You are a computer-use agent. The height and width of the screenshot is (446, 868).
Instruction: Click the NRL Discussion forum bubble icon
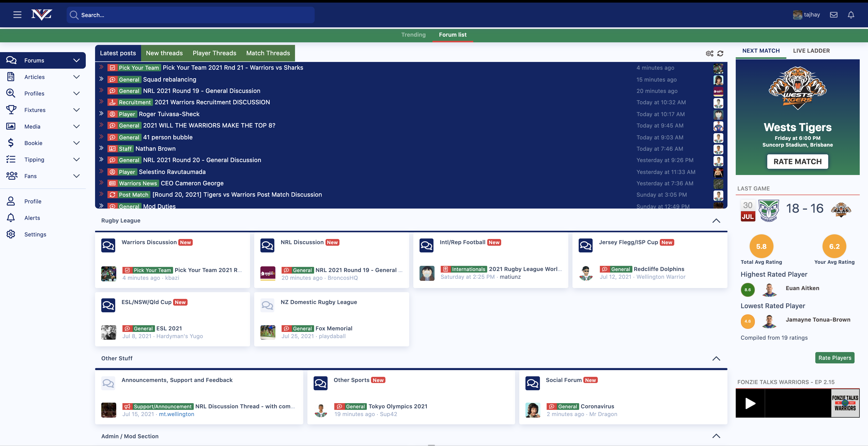(x=267, y=245)
